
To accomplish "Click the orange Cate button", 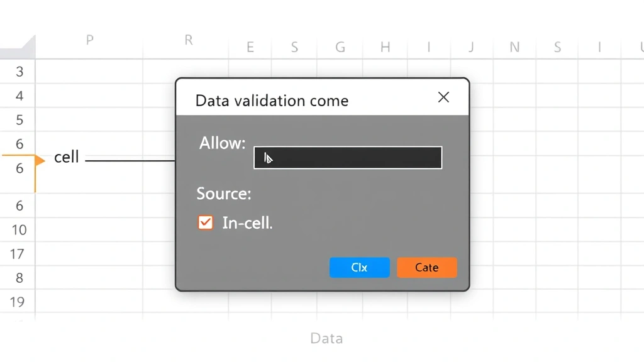I will click(x=426, y=268).
